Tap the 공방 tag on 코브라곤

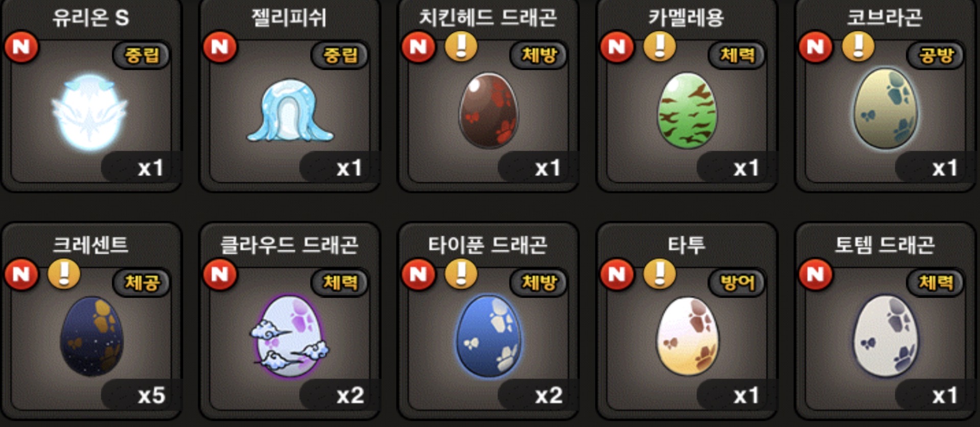(x=936, y=55)
